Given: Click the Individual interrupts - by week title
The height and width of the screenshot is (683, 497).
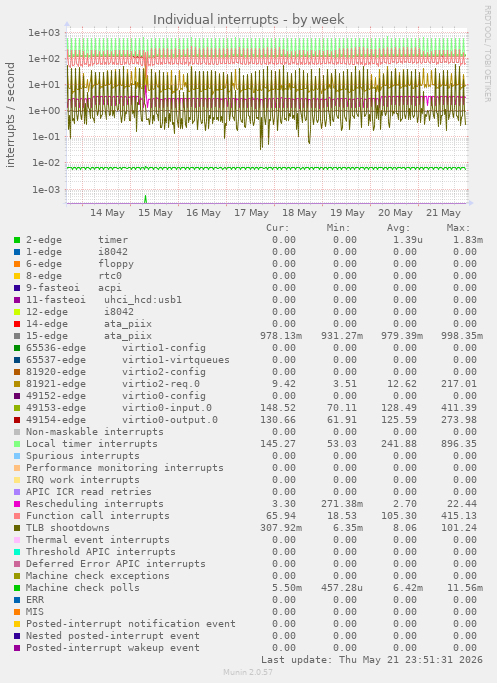Looking at the screenshot, I should [x=248, y=20].
